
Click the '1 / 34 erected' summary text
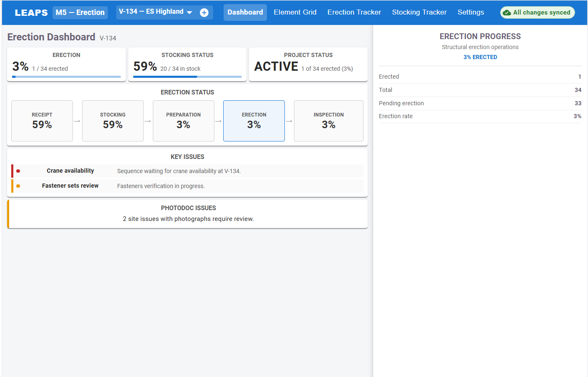tap(50, 69)
